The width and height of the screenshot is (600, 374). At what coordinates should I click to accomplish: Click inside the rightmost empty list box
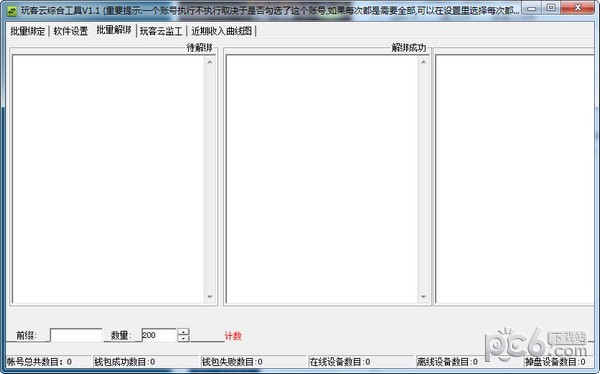coord(515,179)
